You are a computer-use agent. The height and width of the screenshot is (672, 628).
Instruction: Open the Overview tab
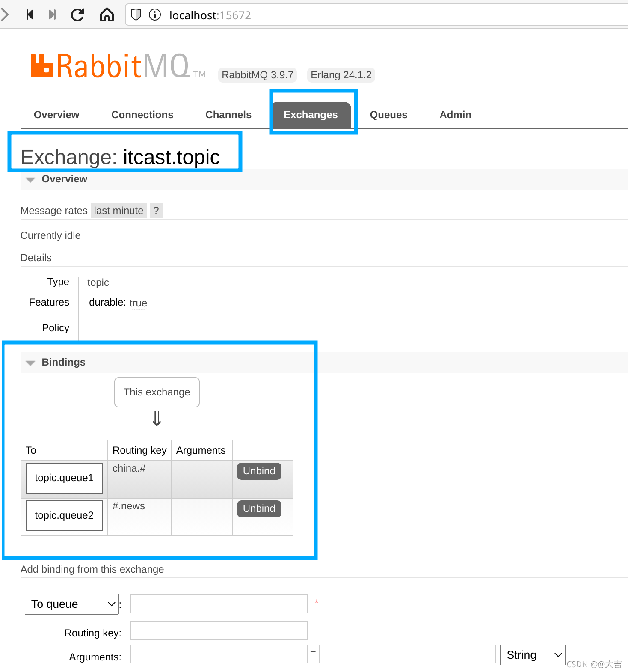[x=56, y=115]
